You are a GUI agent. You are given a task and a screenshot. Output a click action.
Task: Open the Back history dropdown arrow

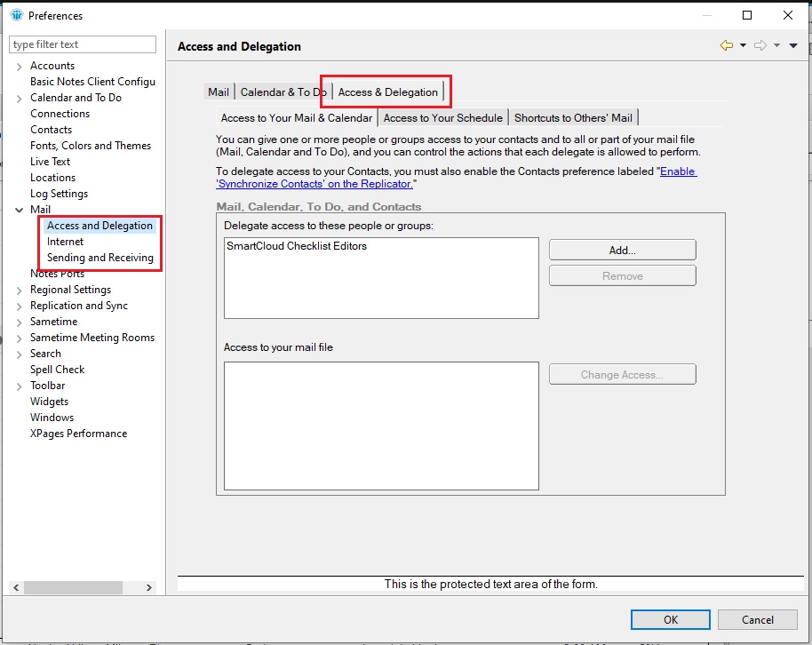[743, 46]
